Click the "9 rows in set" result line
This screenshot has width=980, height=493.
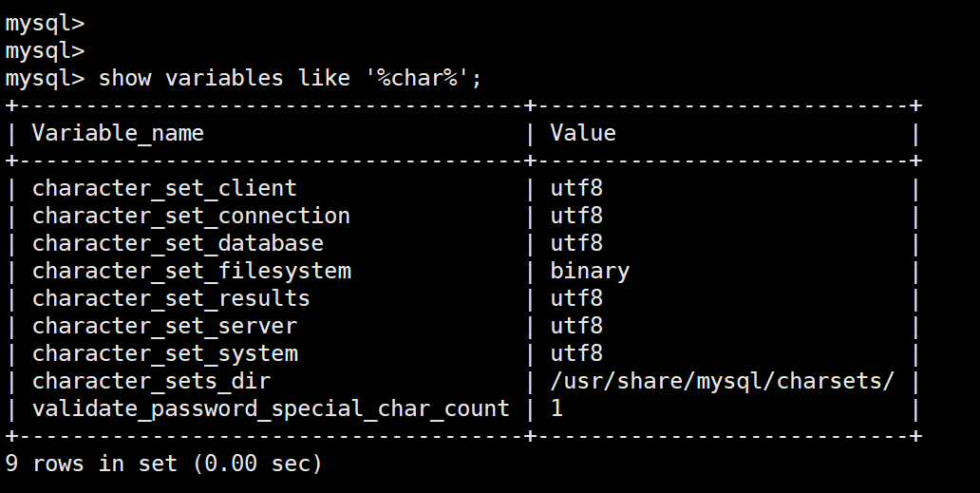point(163,464)
